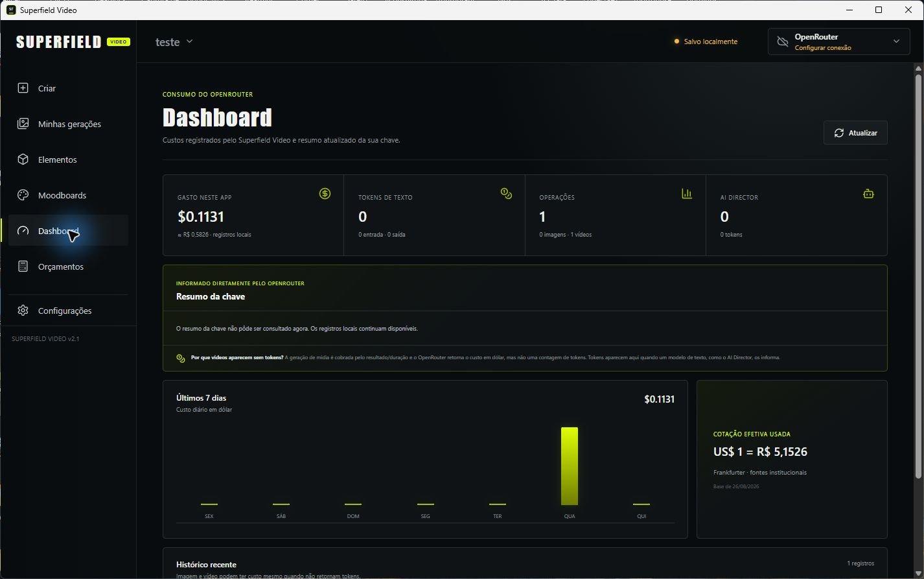Click the disconnected cloud icon beside OpenRouter
Viewport: 924px width, 579px height.
click(x=783, y=41)
